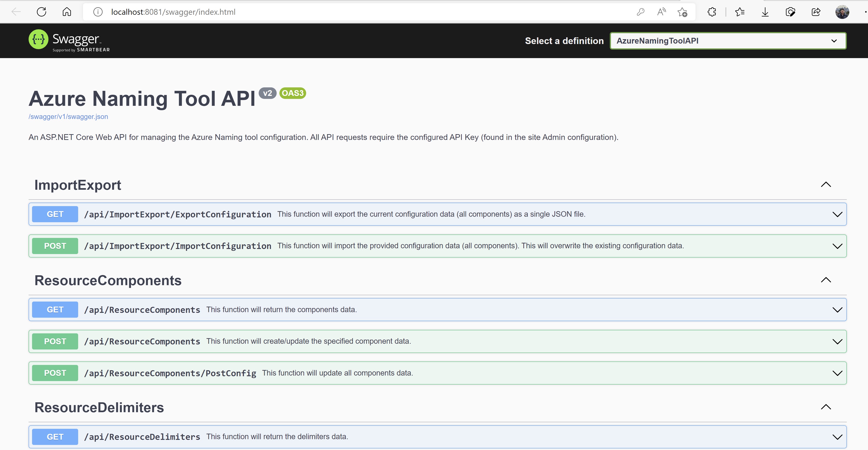Click the GET badge for ExportConfiguration

55,214
